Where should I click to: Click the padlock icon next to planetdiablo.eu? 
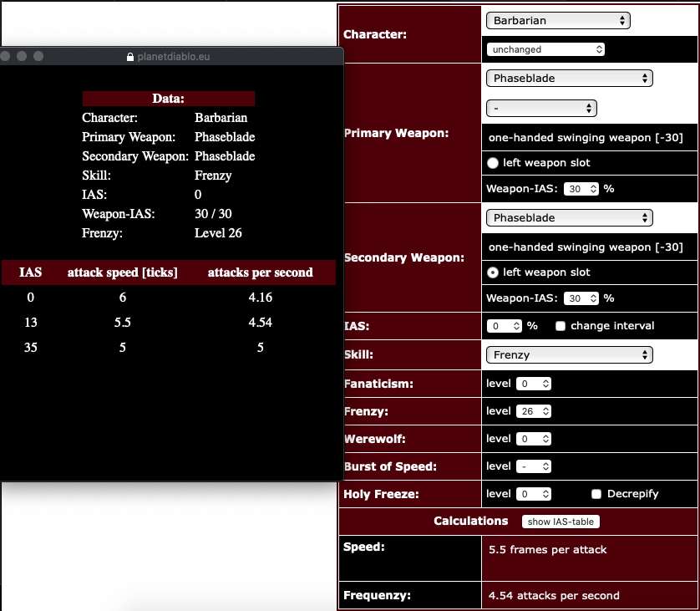(129, 56)
